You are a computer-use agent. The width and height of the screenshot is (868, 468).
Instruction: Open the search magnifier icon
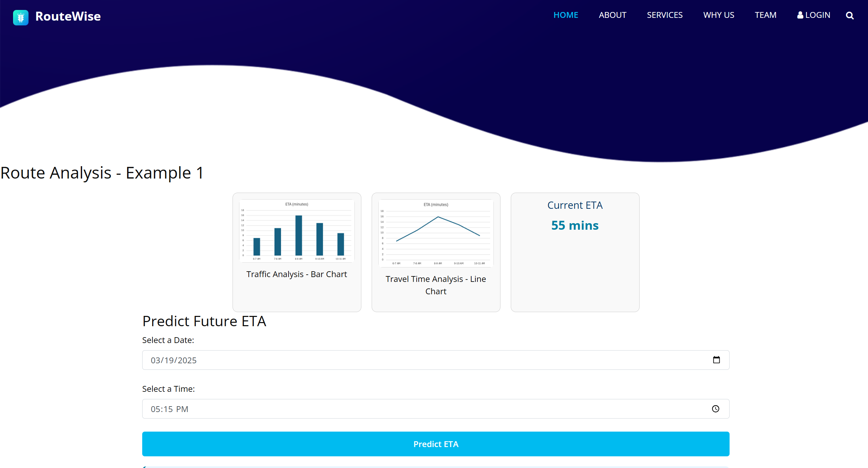[x=849, y=15]
